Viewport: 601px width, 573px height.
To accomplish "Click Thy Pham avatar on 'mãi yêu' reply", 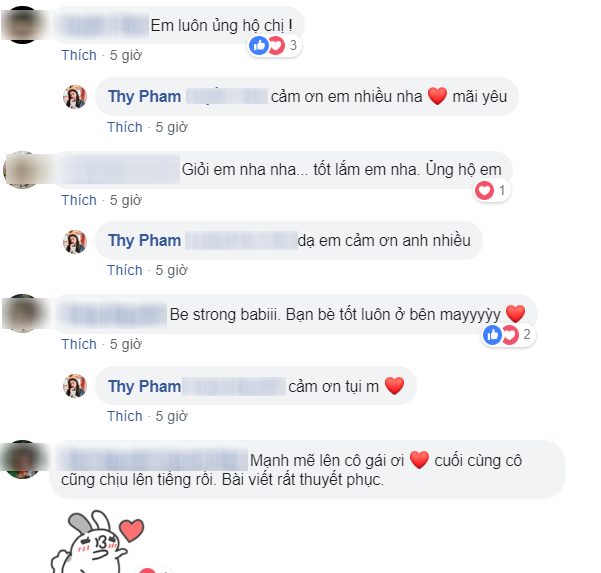I will (75, 97).
